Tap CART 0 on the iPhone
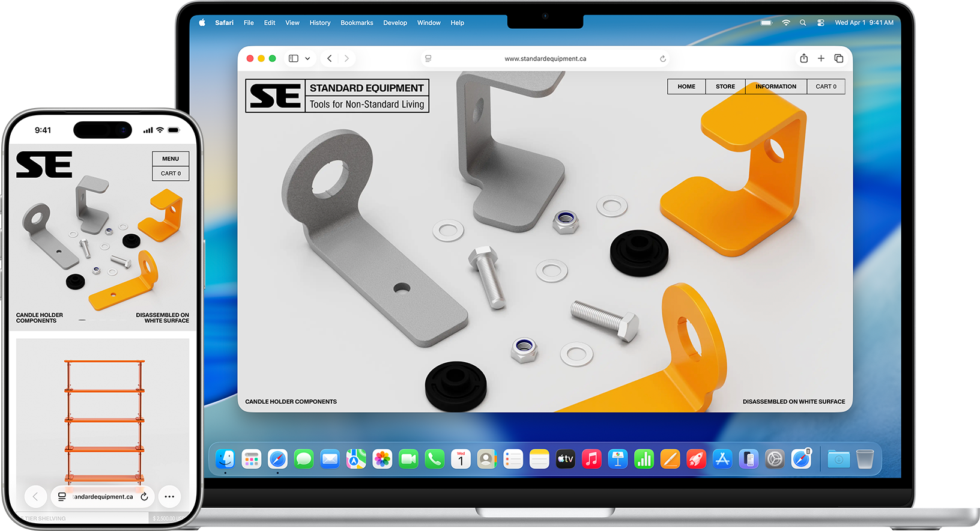Viewport: 980px width, 531px height. [171, 174]
